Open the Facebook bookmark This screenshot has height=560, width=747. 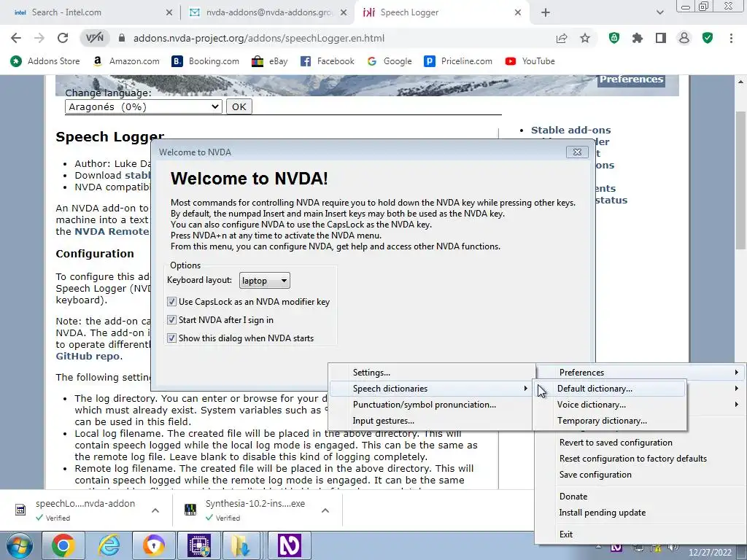[x=328, y=61]
